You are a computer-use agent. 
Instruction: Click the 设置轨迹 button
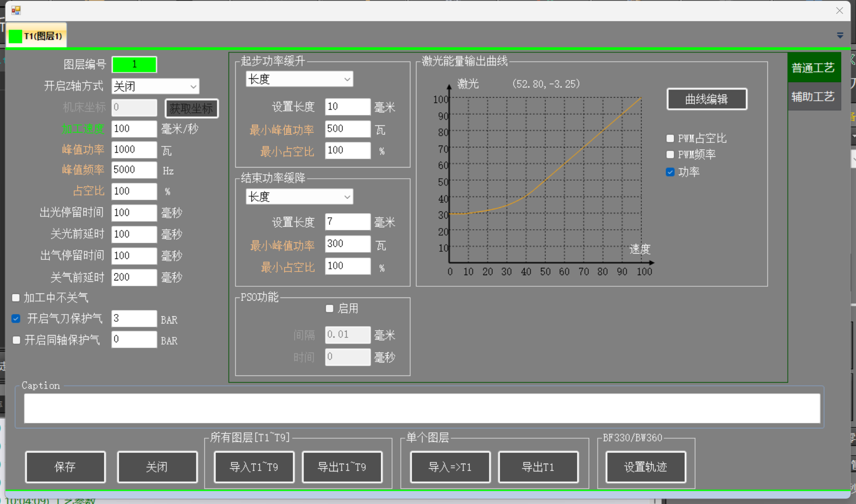pos(645,467)
